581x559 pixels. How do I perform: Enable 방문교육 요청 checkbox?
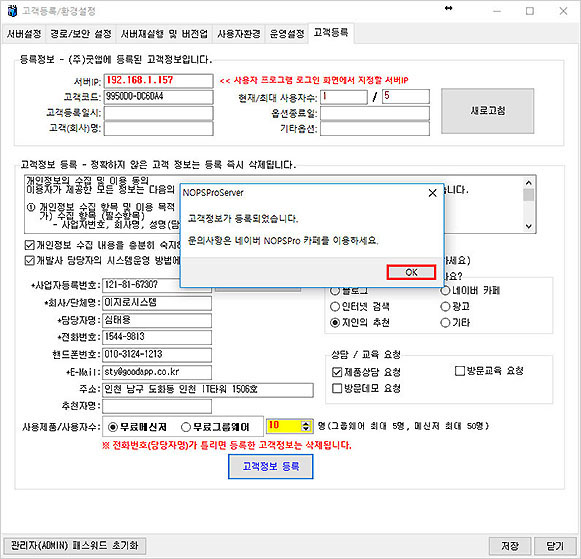tap(459, 370)
